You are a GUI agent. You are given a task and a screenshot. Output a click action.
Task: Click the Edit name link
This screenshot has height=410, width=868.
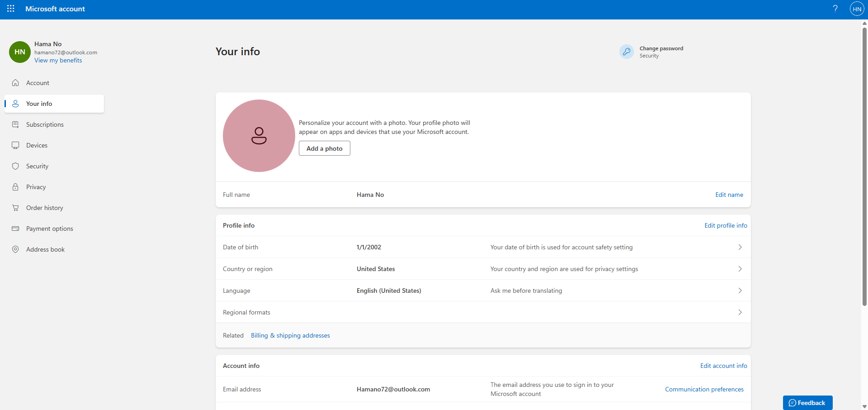(729, 195)
